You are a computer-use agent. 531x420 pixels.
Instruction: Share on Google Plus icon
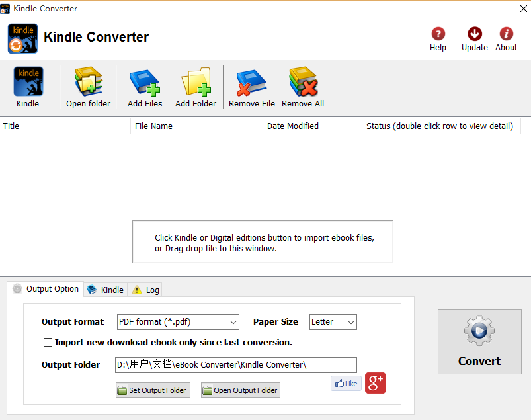click(x=375, y=383)
